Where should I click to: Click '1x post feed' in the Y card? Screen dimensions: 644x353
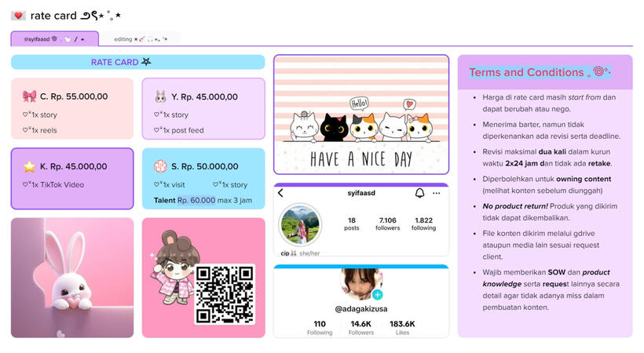[x=183, y=130]
